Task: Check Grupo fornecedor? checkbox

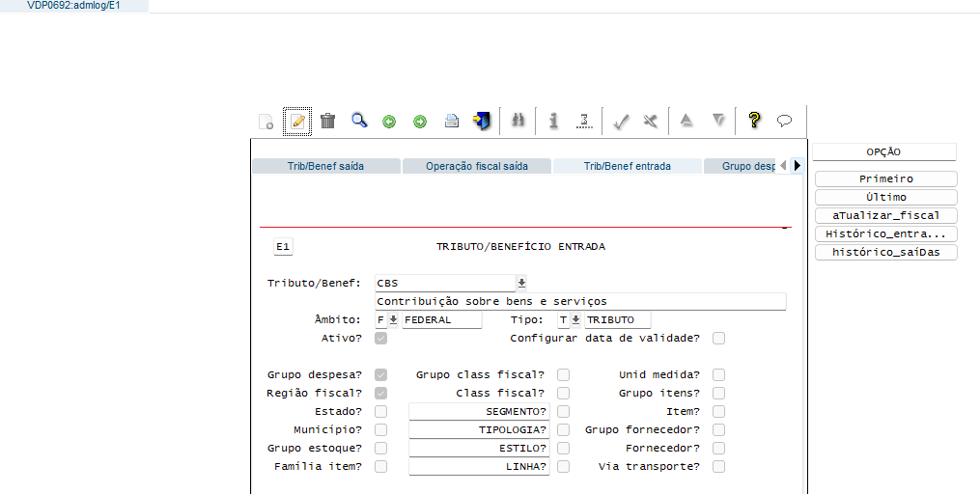Action: tap(718, 429)
